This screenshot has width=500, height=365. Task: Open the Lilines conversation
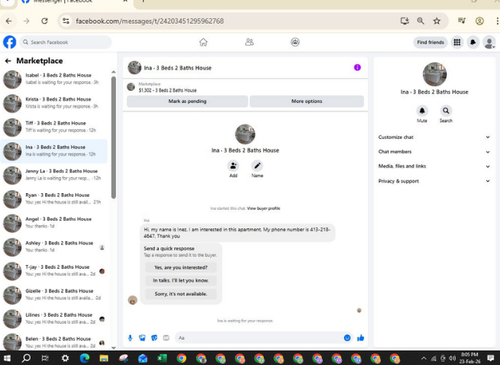click(54, 319)
